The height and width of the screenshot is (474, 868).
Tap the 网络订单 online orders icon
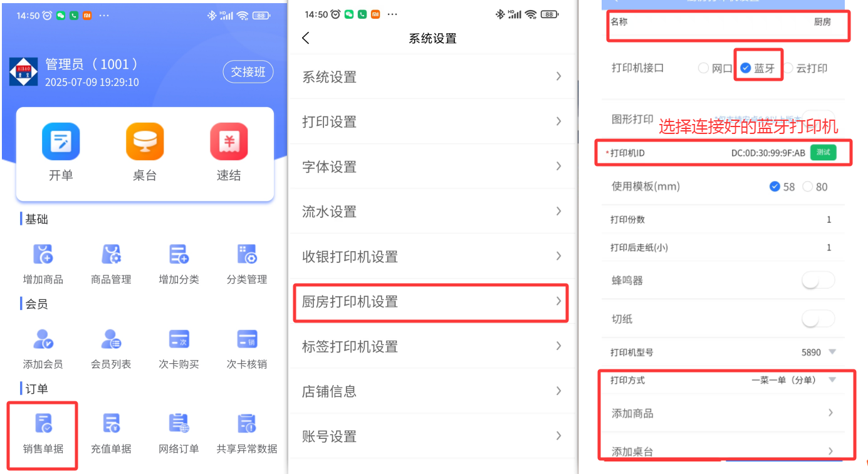point(179,424)
